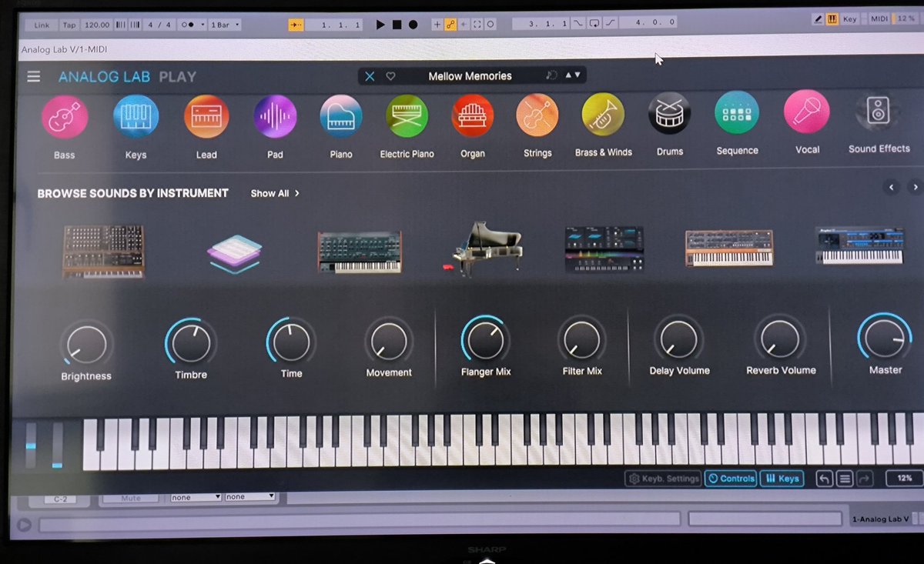Click the Stop button in transport
The width and height of the screenshot is (924, 564).
click(397, 25)
